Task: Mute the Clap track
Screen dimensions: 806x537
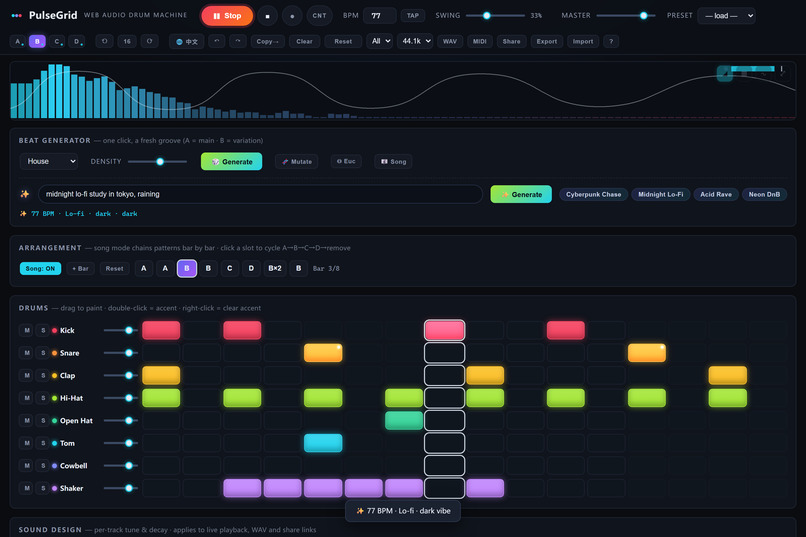Action: [x=27, y=376]
